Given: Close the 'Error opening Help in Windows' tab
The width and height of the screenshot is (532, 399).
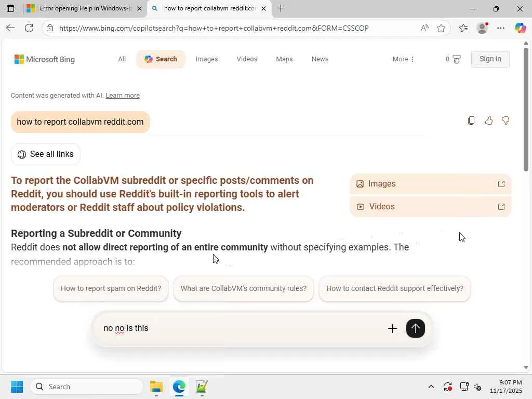Looking at the screenshot, I should pos(139,8).
